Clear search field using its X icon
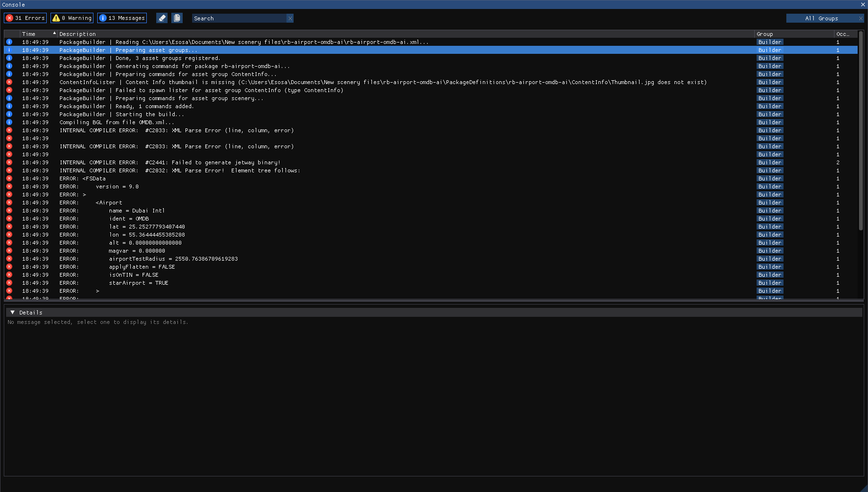The image size is (868, 492). point(290,18)
